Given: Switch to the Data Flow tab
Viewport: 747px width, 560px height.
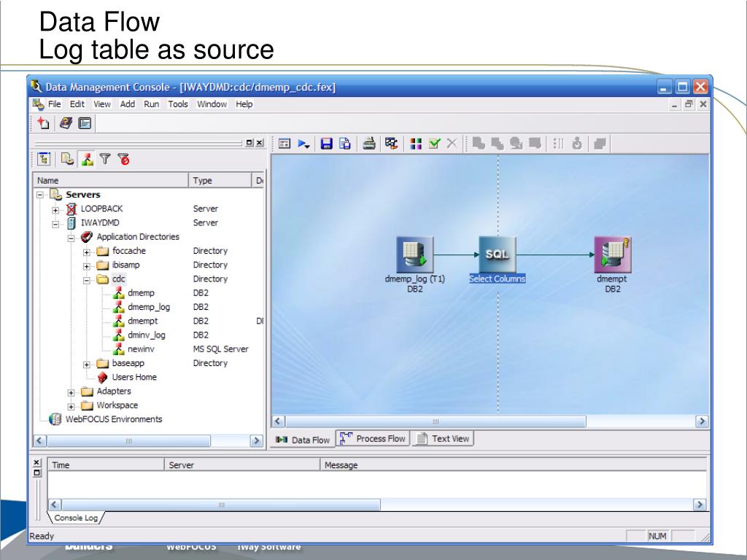Looking at the screenshot, I should [x=303, y=440].
